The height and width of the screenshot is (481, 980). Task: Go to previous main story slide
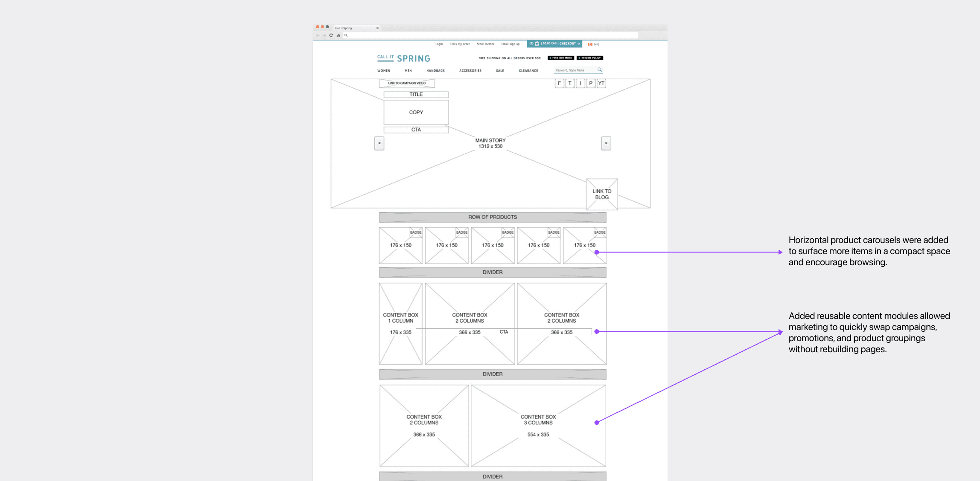(x=379, y=143)
